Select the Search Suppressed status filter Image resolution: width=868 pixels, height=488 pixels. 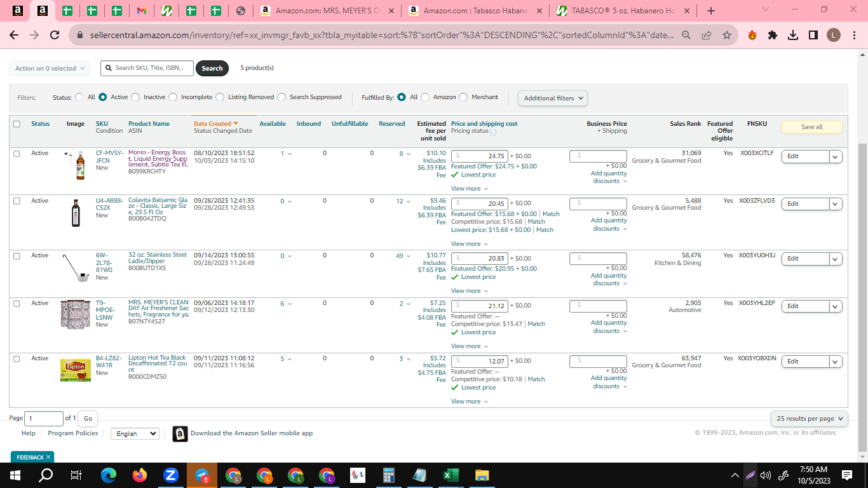281,97
